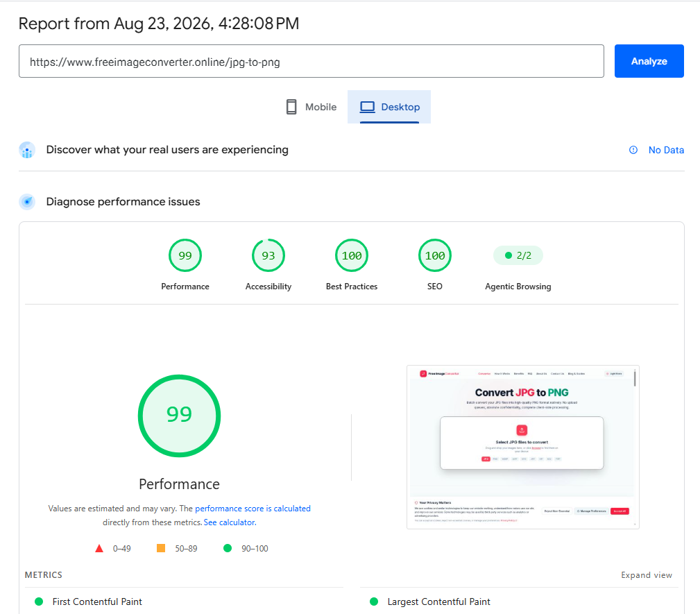Click the orange square 50–89 legend icon
700x614 pixels.
pos(161,548)
